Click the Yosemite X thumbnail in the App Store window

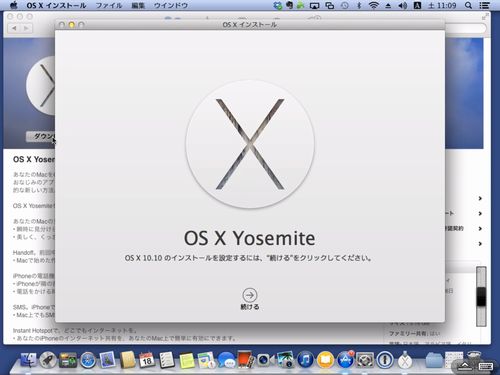pyautogui.click(x=41, y=86)
